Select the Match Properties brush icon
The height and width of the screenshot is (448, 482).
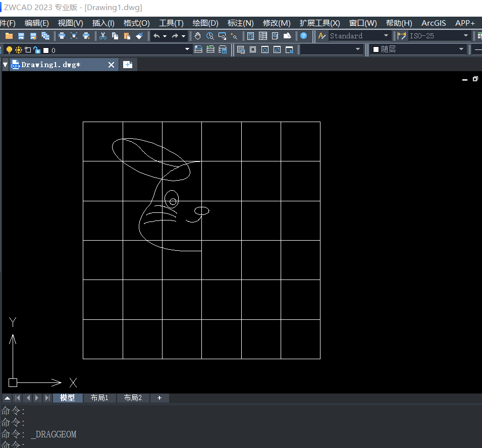pyautogui.click(x=139, y=36)
